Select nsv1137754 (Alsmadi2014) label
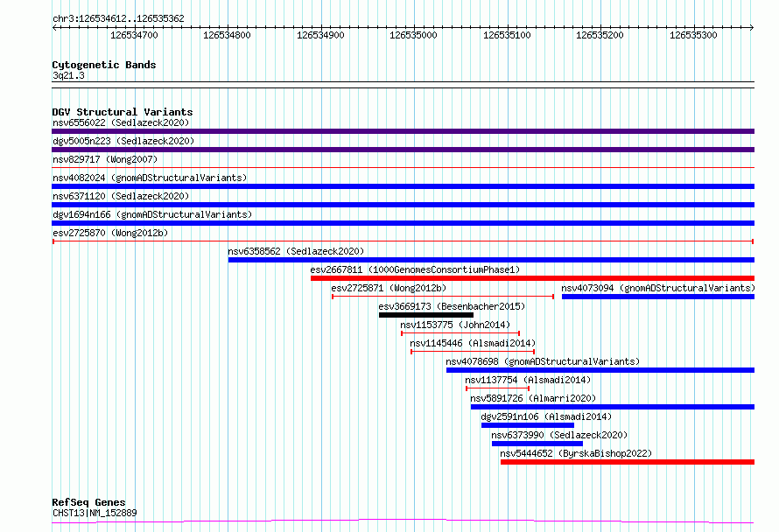The width and height of the screenshot is (779, 532). pos(528,380)
